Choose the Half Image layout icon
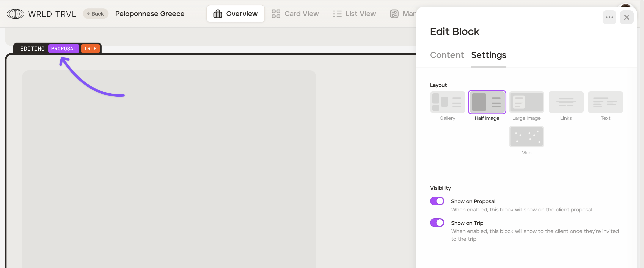 point(487,102)
